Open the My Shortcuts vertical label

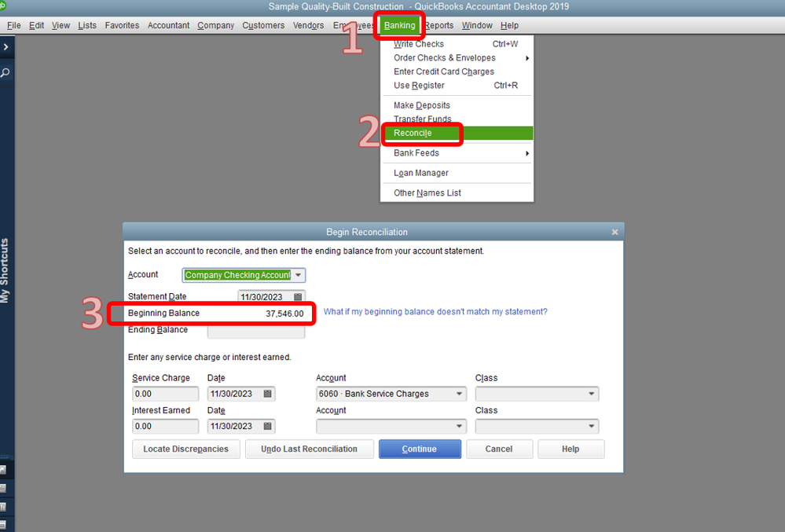tap(5, 270)
